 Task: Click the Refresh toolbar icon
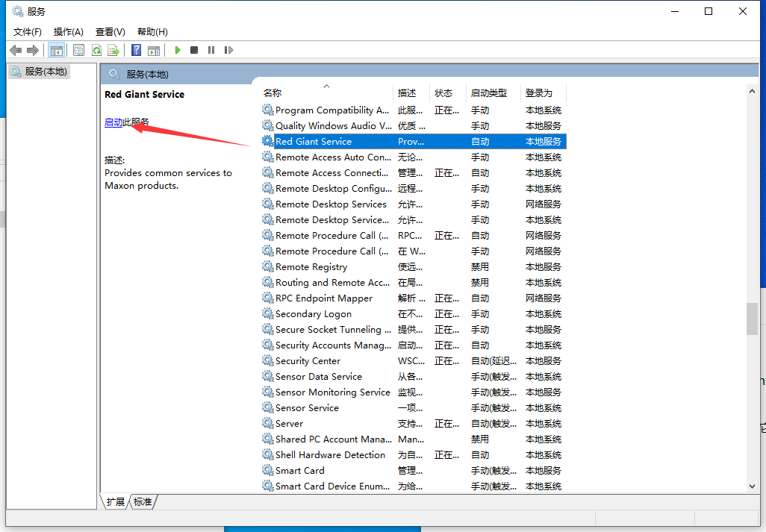(97, 50)
